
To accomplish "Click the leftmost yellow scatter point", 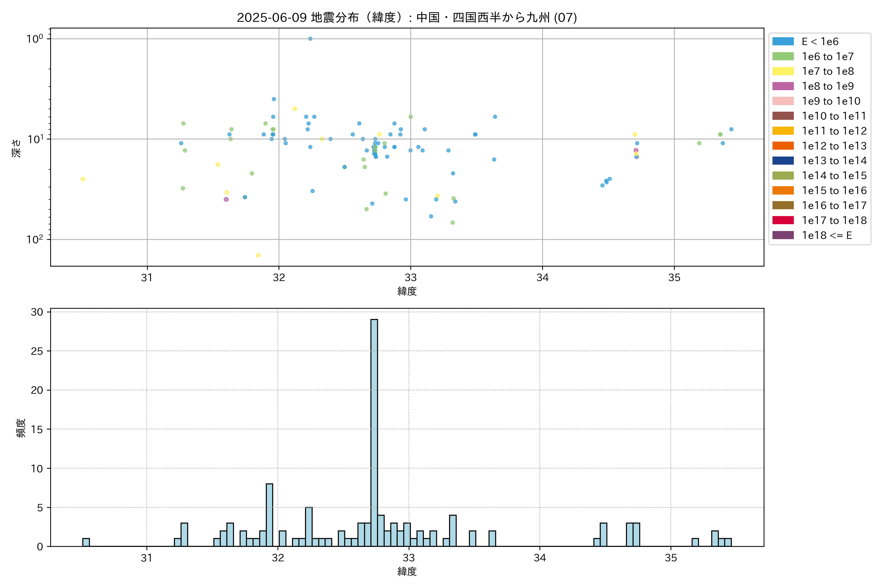I will pyautogui.click(x=83, y=179).
